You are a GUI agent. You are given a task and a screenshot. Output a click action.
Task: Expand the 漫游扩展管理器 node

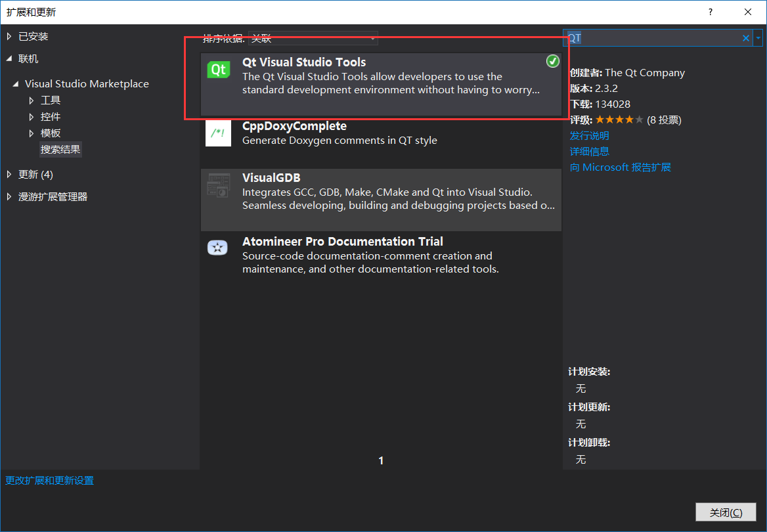[x=9, y=197]
